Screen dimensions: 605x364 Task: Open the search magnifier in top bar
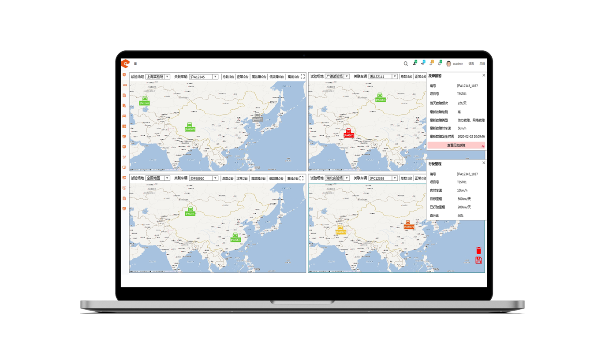(406, 64)
